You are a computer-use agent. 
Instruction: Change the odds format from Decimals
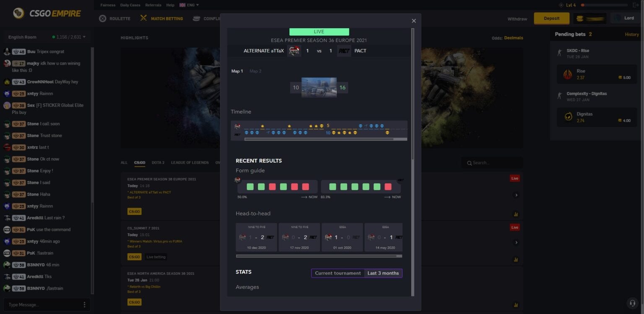[513, 38]
